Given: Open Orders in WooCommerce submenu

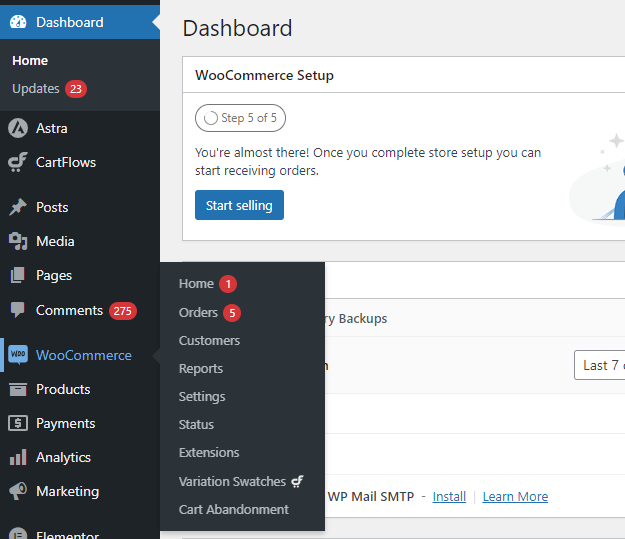Looking at the screenshot, I should click(198, 312).
